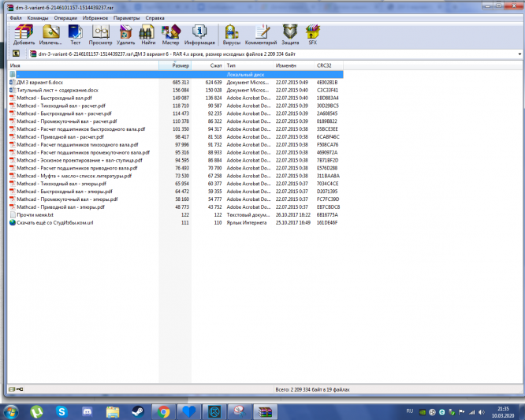The image size is (525, 420).
Task: Show archive Информация (Info)
Action: point(199,34)
